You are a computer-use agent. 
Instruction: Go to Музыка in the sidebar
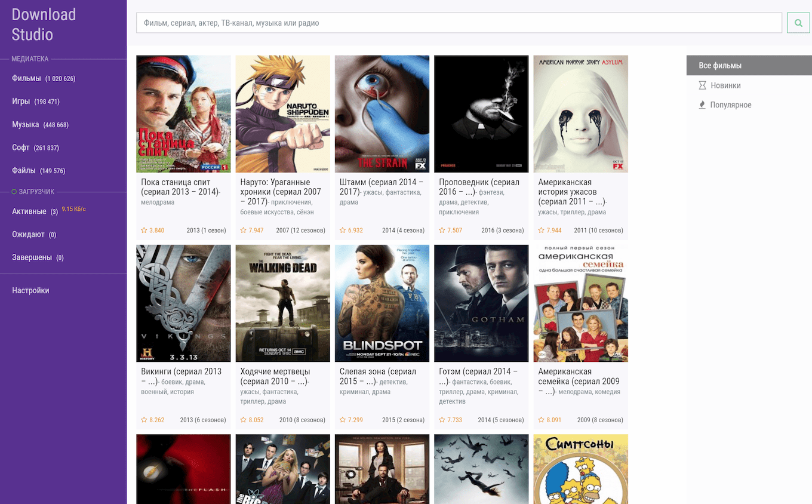coord(26,124)
